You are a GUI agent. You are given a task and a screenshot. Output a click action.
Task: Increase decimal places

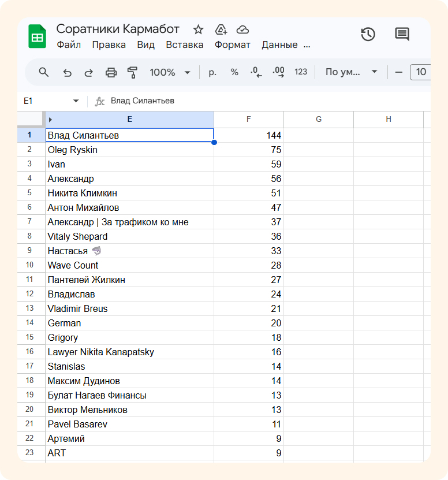tap(278, 72)
